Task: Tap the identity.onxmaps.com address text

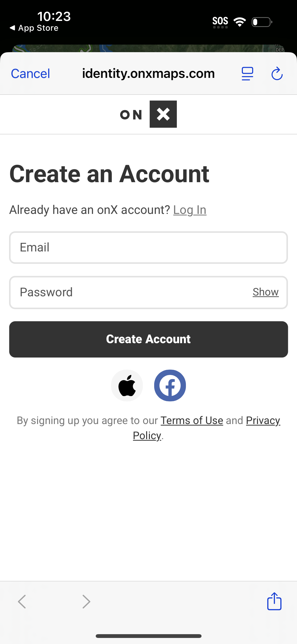Action: (x=148, y=74)
